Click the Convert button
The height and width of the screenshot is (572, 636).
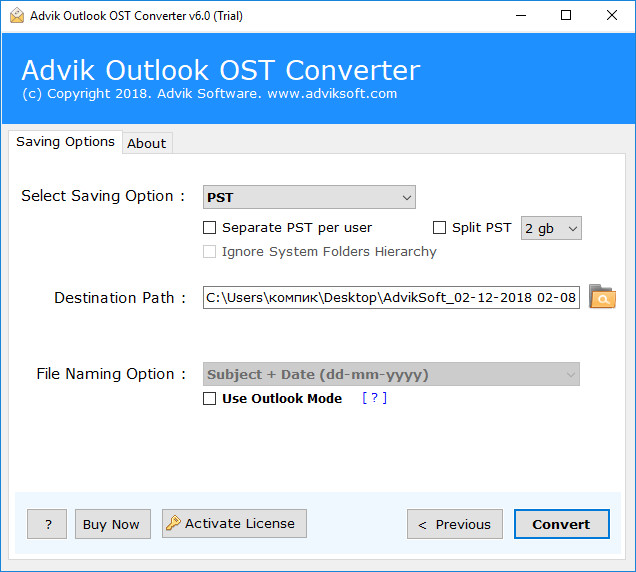coord(561,524)
